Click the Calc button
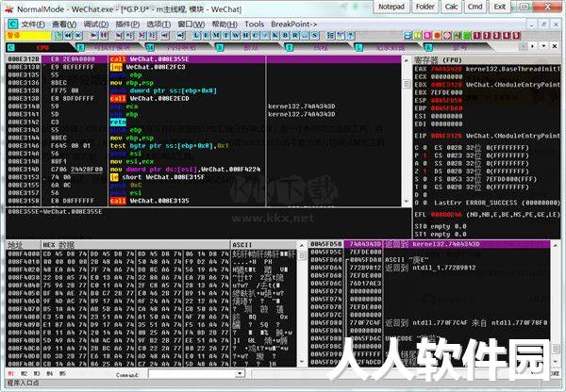This screenshot has width=566, height=392. [x=451, y=7]
